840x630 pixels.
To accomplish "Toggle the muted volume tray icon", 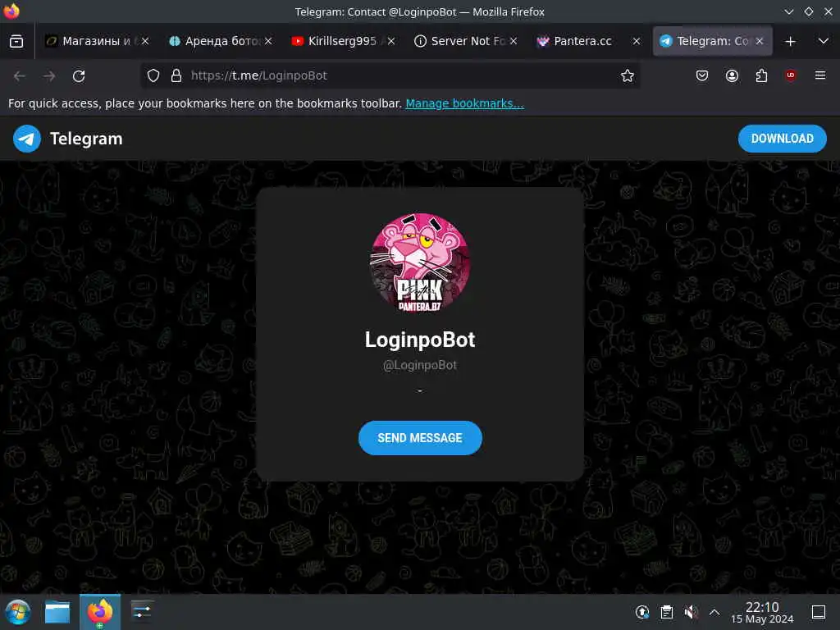I will point(691,612).
